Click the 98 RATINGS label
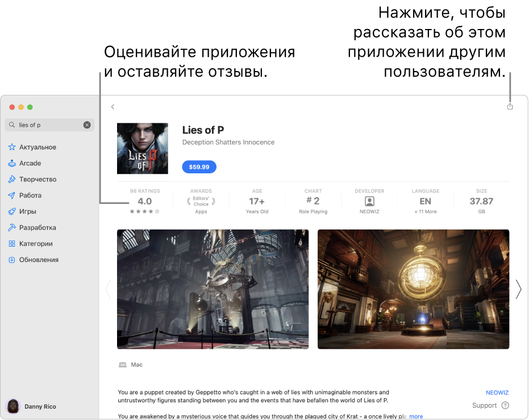Screen dimensions: 529x420 pos(145,191)
